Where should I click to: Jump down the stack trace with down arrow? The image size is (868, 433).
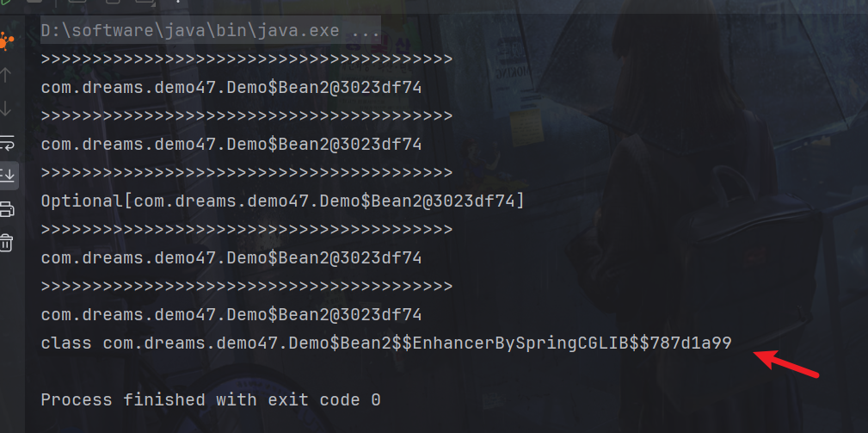(7, 108)
